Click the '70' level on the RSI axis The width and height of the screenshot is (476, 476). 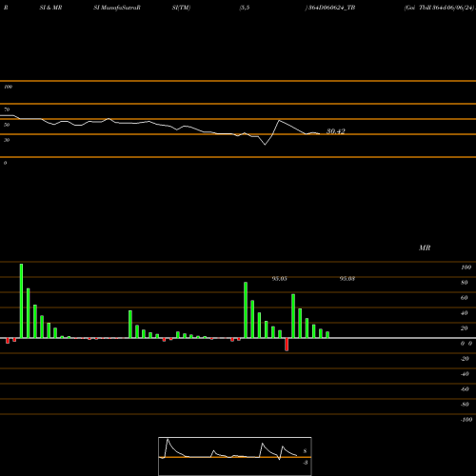click(x=7, y=109)
